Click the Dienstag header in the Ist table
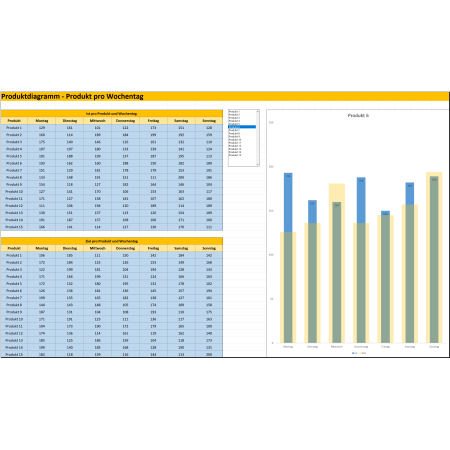The height and width of the screenshot is (450, 450). click(70, 121)
